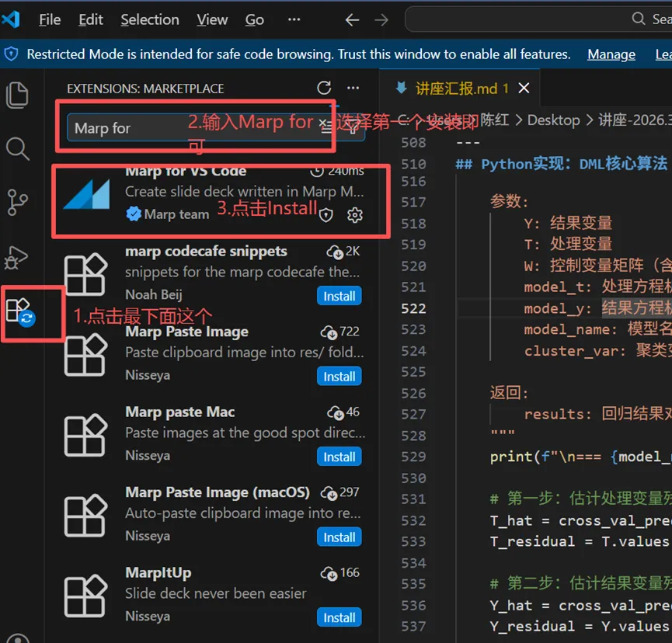
Task: Click Marp Paste Image extension icon
Action: 85,355
